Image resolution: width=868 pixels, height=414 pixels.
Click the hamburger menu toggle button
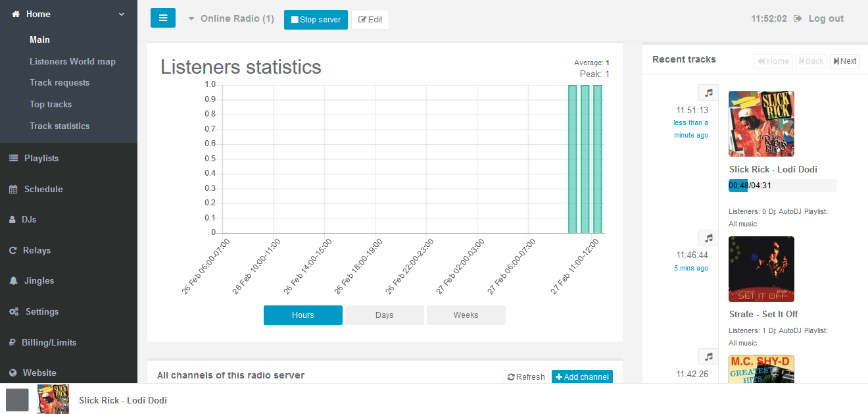pyautogui.click(x=162, y=18)
